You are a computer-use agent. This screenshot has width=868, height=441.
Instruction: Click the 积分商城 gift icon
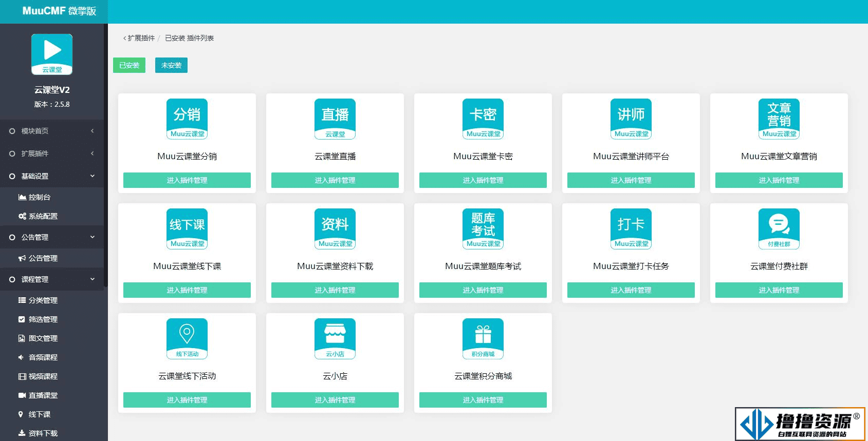[x=483, y=339]
